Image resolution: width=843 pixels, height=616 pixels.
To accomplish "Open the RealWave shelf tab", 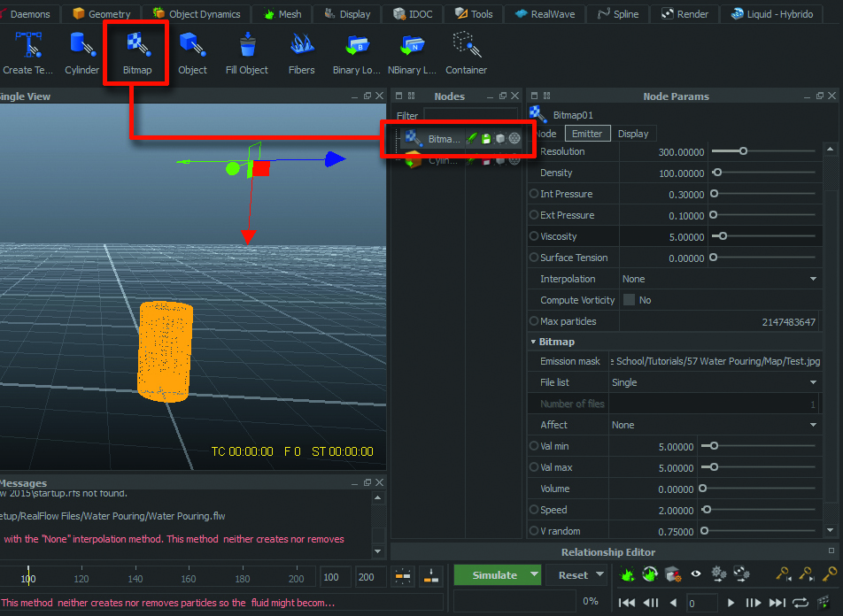I will tap(545, 14).
